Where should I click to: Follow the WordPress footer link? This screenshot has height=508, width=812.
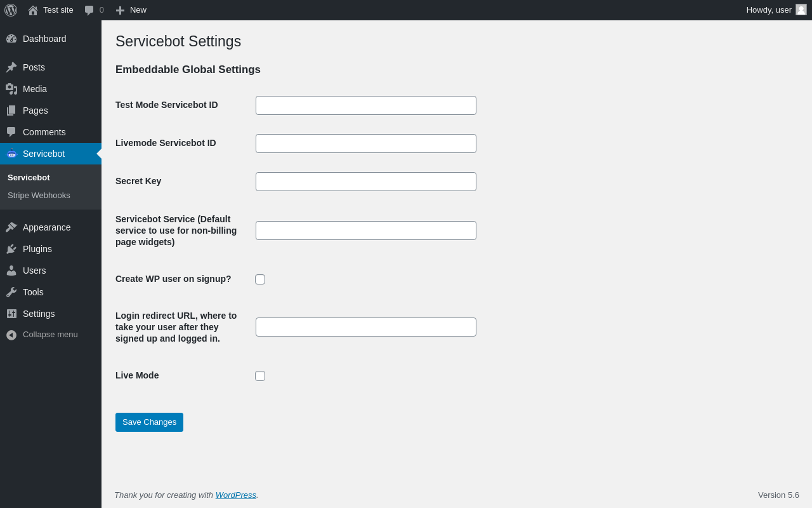(x=235, y=495)
